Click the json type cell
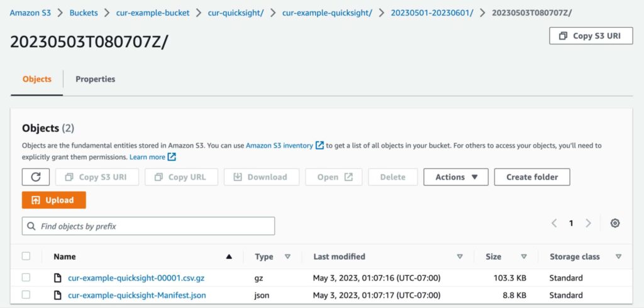The height and width of the screenshot is (308, 644). pyautogui.click(x=262, y=295)
